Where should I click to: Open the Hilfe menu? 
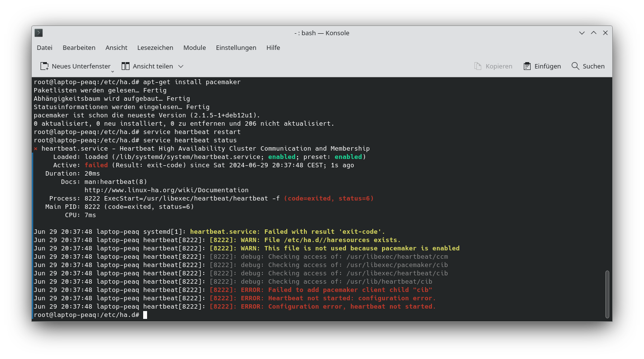pos(273,47)
